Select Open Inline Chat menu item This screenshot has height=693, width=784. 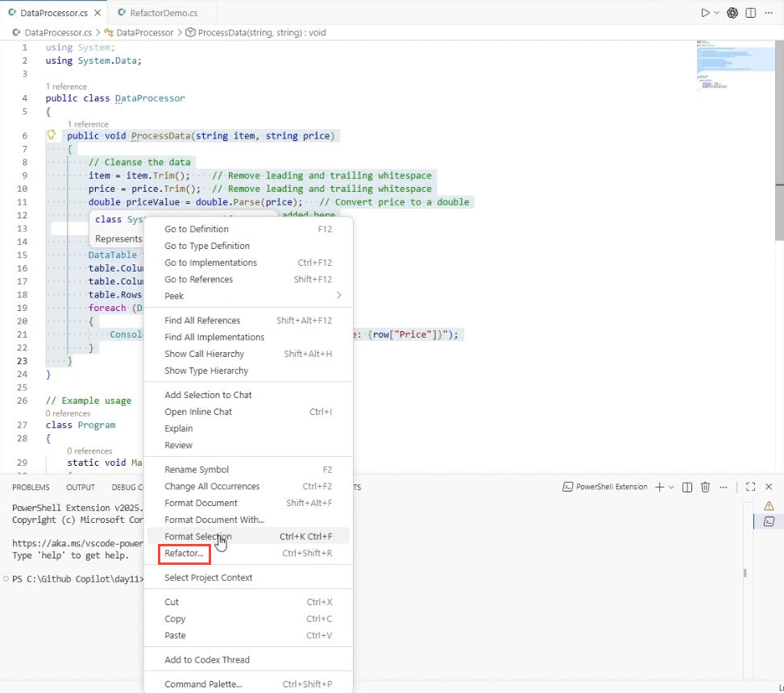(248, 412)
